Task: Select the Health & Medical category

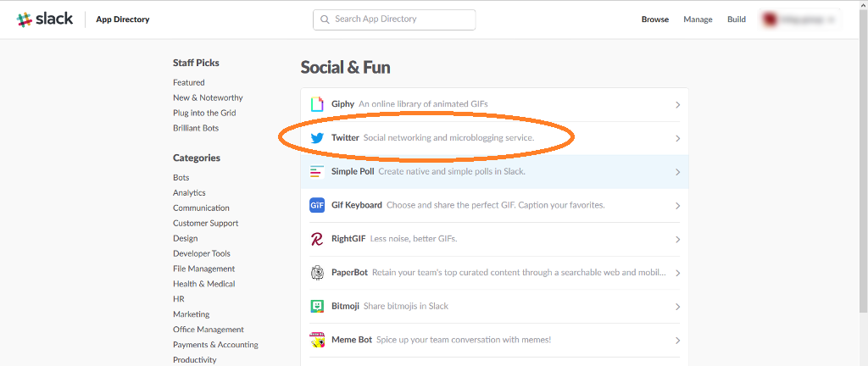Action: [203, 284]
